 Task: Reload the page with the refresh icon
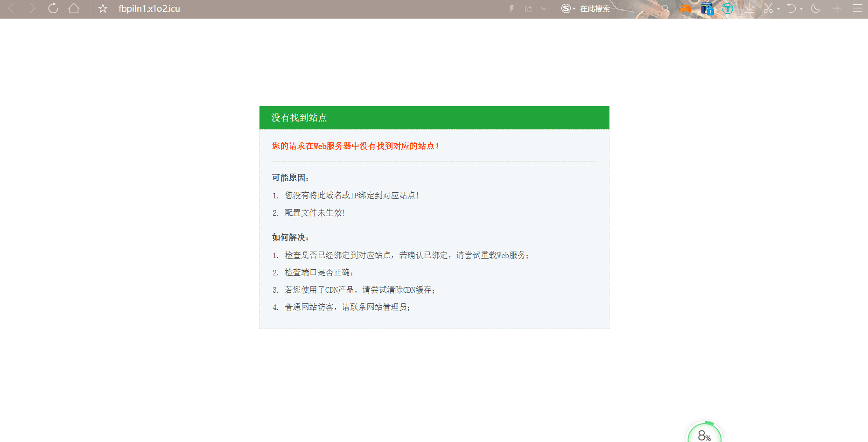53,8
